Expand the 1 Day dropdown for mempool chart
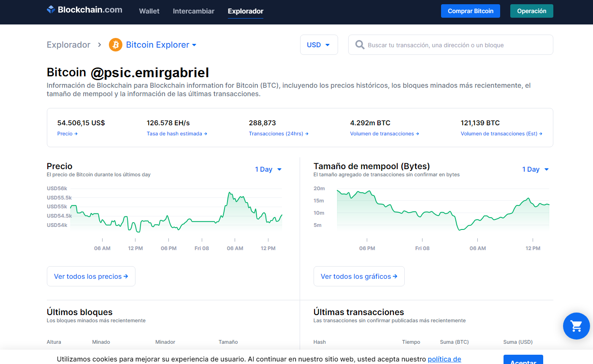Screen dimensions: 593x364 [536, 169]
